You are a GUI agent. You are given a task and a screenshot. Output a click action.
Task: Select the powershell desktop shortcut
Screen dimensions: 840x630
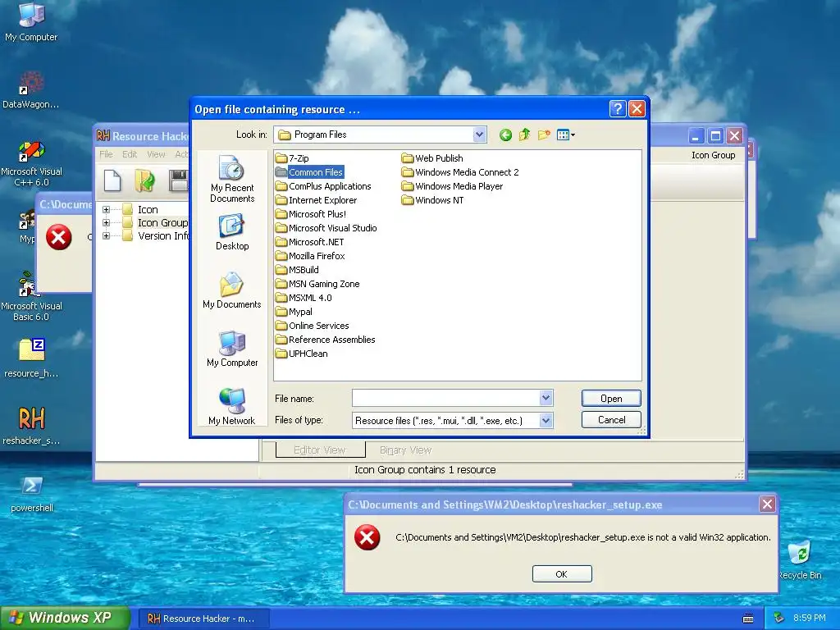coord(32,494)
